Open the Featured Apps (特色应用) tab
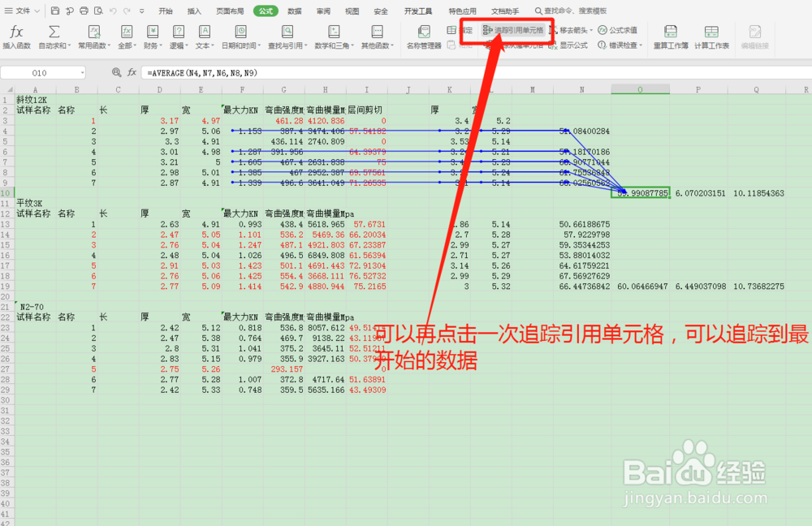 [x=463, y=11]
